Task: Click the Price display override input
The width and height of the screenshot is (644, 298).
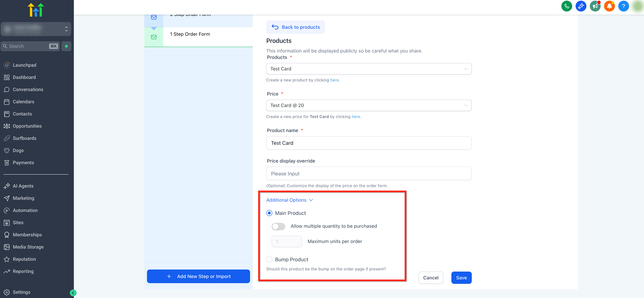Action: pos(369,174)
